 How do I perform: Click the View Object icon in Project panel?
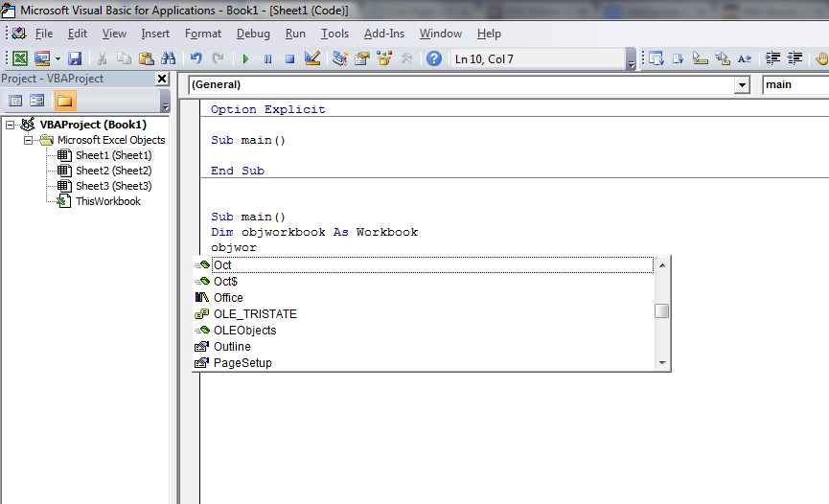coord(37,101)
